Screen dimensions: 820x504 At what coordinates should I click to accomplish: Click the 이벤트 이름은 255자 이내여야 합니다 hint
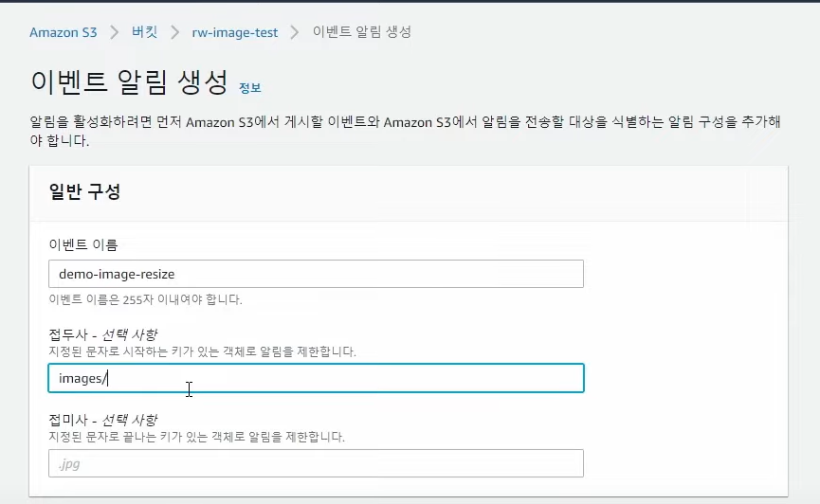click(145, 299)
